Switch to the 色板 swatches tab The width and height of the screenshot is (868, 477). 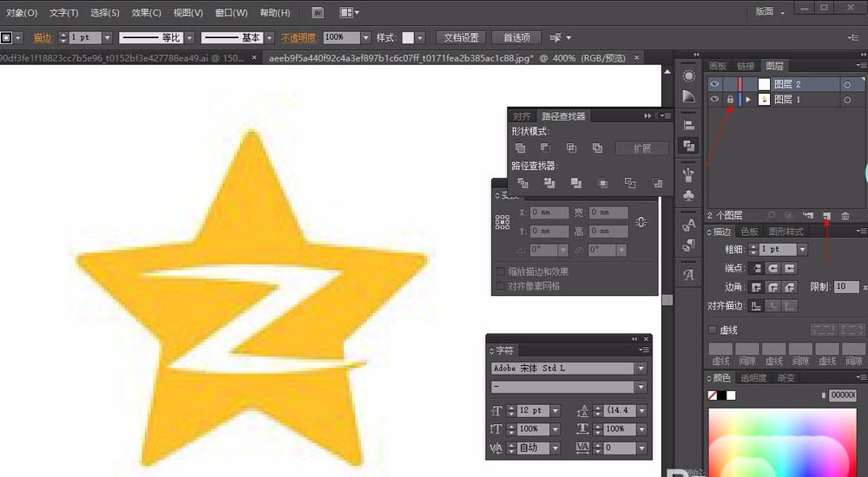(750, 232)
